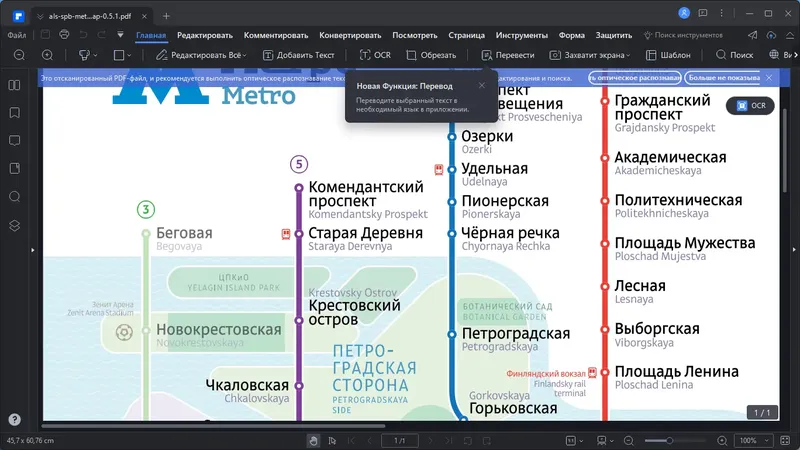Switch to the Главная tab
The width and height of the screenshot is (800, 450).
pyautogui.click(x=151, y=35)
